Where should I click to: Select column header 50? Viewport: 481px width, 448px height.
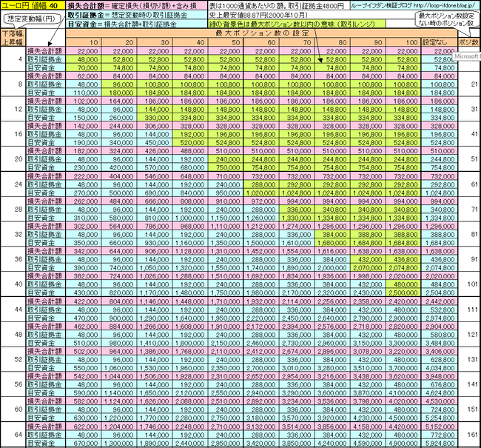[226, 42]
